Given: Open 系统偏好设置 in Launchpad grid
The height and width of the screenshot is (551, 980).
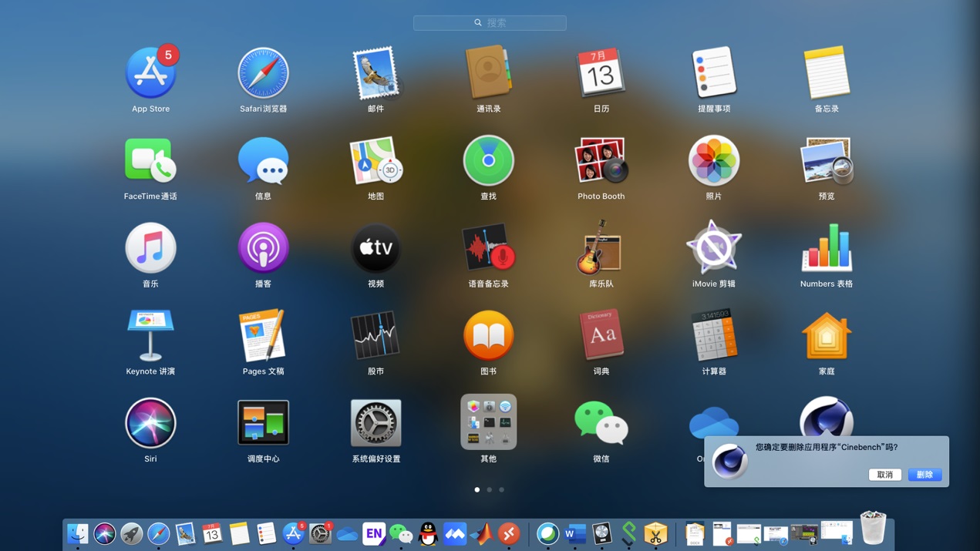Looking at the screenshot, I should point(375,423).
